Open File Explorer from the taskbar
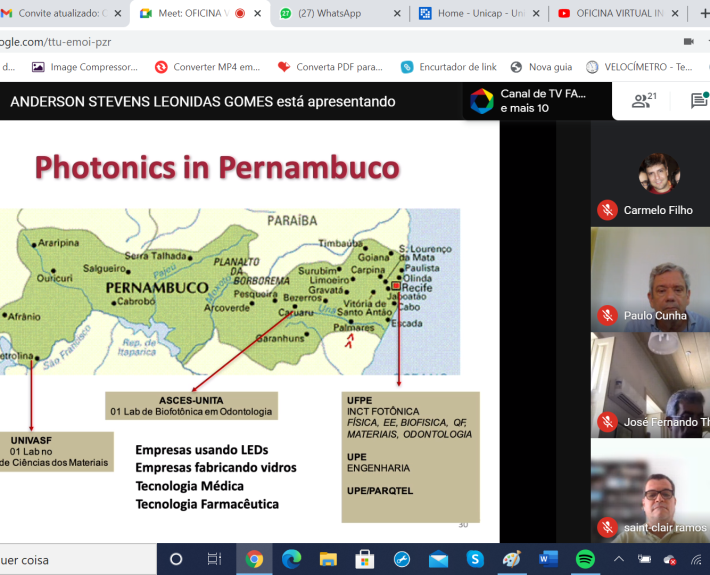 click(328, 559)
